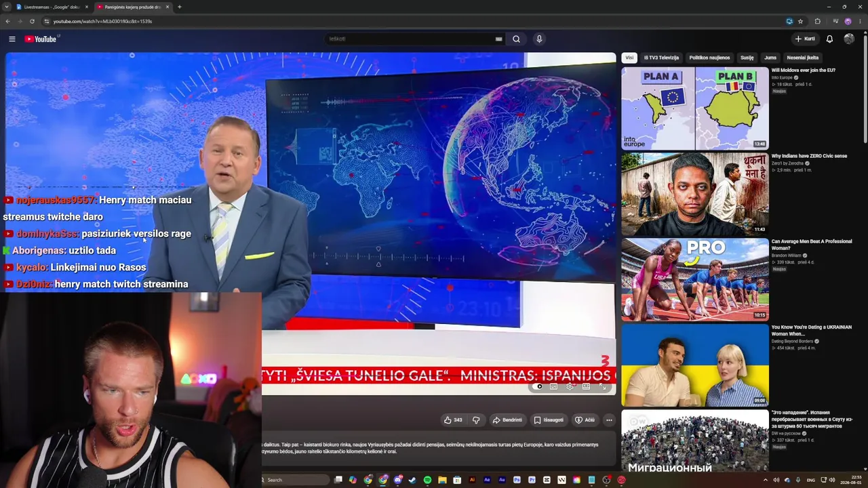Image resolution: width=868 pixels, height=488 pixels.
Task: Show hidden system tray icons
Action: [x=766, y=480]
